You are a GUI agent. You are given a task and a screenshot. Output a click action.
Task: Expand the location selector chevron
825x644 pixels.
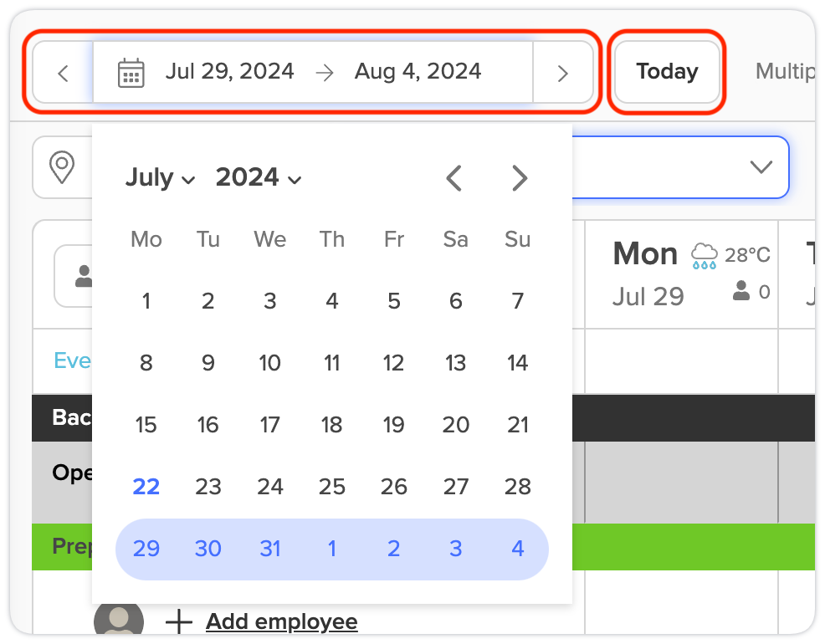pos(761,167)
